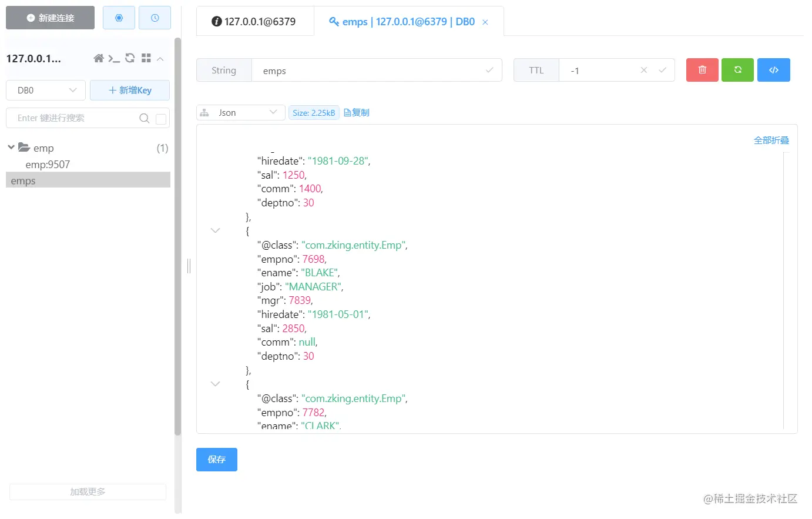Click the New Connection (新建连接) button
The width and height of the screenshot is (812, 519).
pos(50,18)
